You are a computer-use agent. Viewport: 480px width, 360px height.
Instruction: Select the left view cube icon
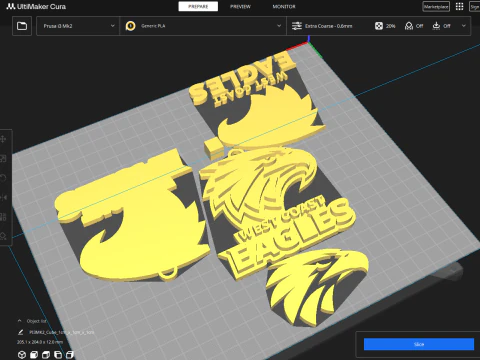point(58,354)
